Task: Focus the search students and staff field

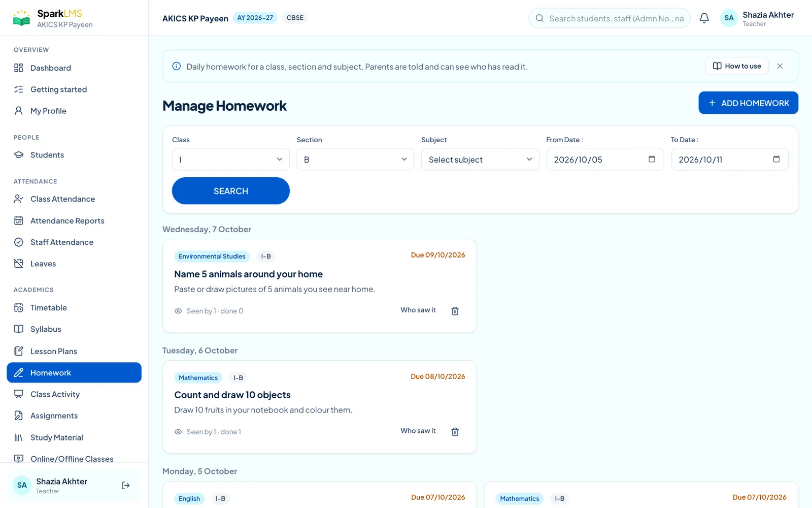Action: tap(610, 18)
